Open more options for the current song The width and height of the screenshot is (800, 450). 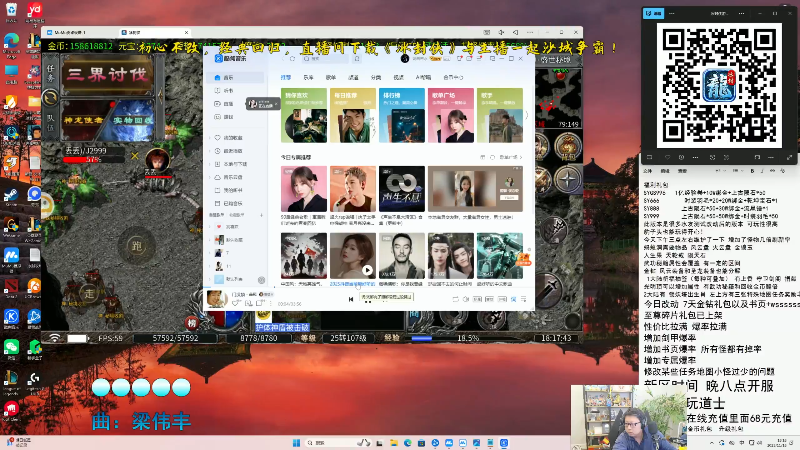tap(271, 303)
